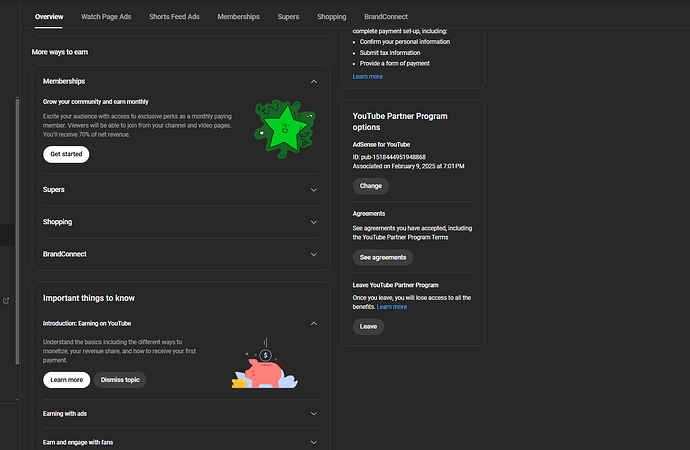Click the AdSense publisher ID text
This screenshot has width=690, height=450.
[x=389, y=157]
